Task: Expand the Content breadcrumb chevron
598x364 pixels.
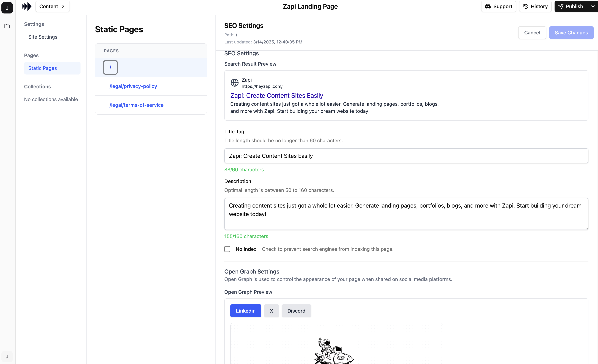Action: coord(63,6)
